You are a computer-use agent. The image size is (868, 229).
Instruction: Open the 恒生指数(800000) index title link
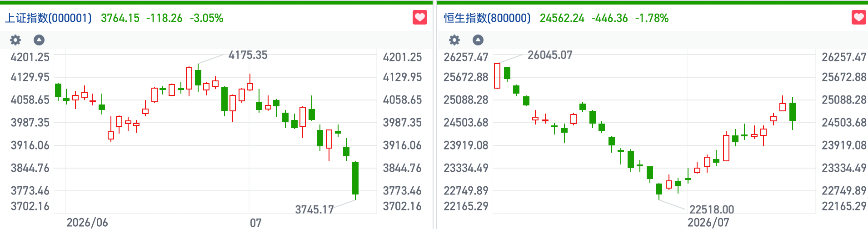487,18
